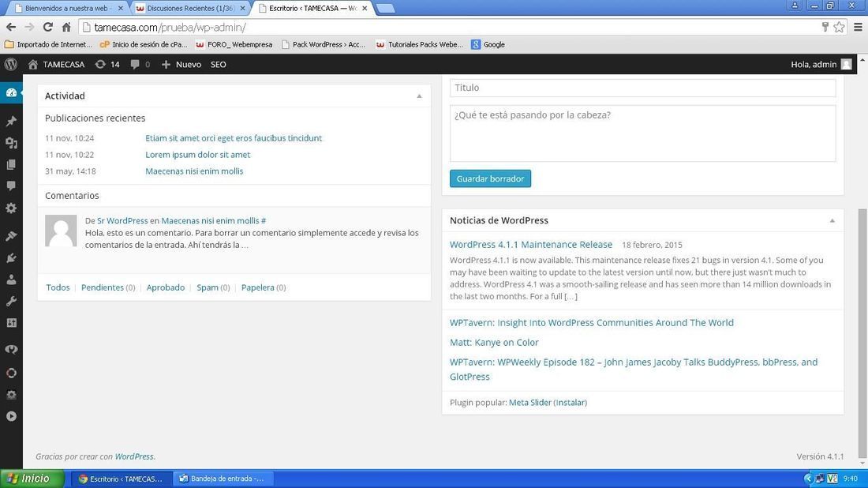This screenshot has width=868, height=488.
Task: Bookmark this page with the star icon
Action: 840,27
